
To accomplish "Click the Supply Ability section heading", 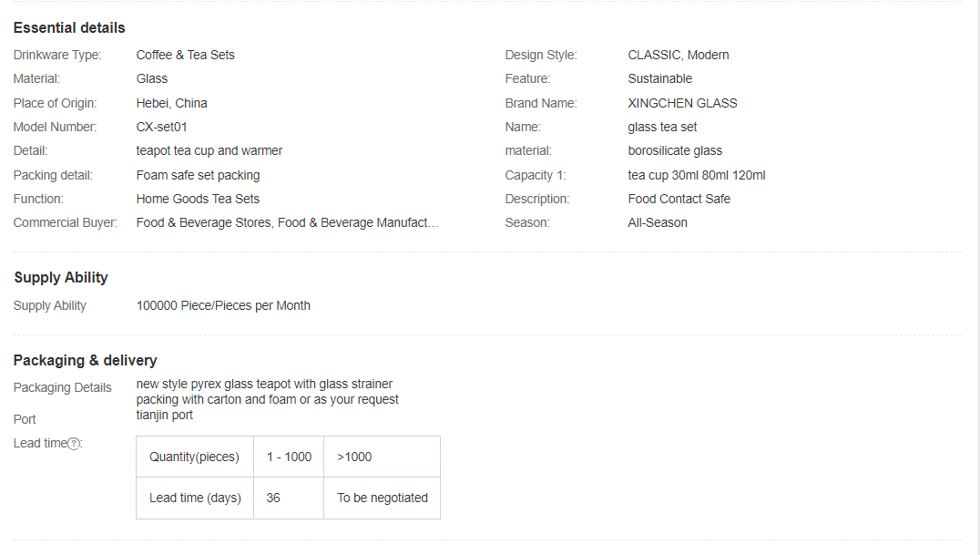I will click(61, 277).
